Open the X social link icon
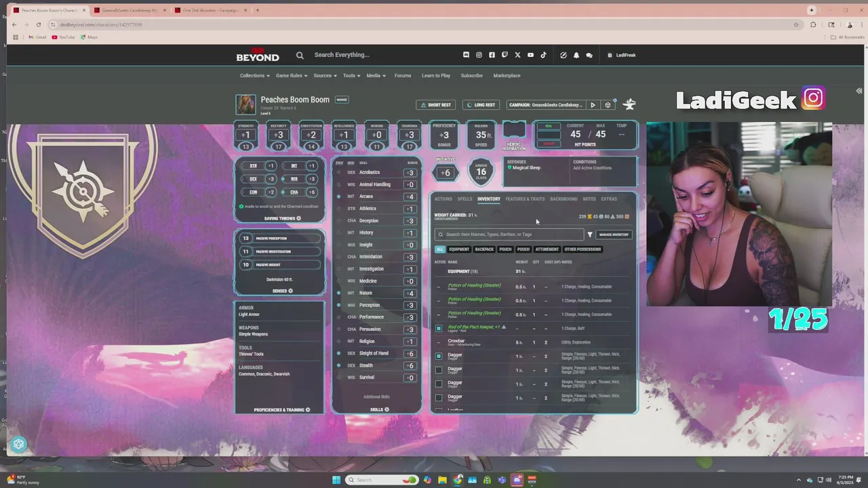The height and width of the screenshot is (488, 868). click(x=517, y=55)
